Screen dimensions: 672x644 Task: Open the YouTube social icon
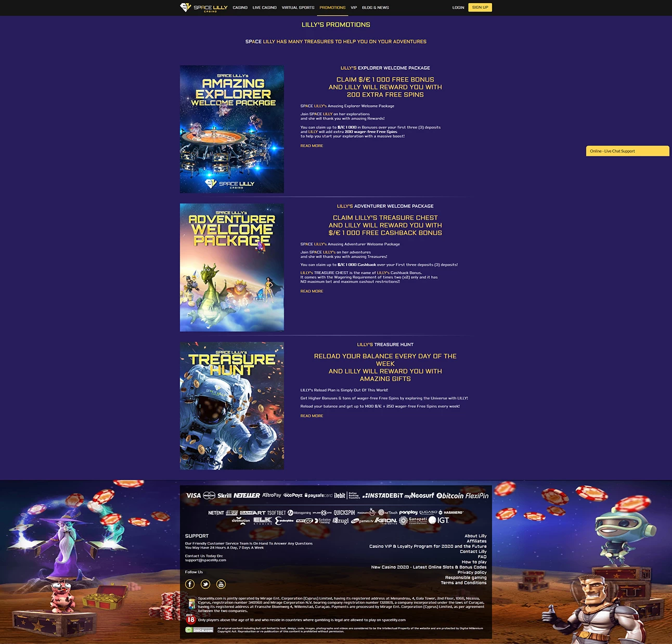(221, 584)
